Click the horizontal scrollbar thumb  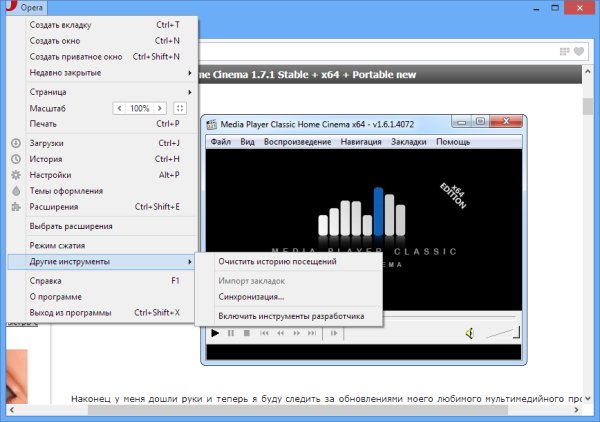tap(298, 410)
